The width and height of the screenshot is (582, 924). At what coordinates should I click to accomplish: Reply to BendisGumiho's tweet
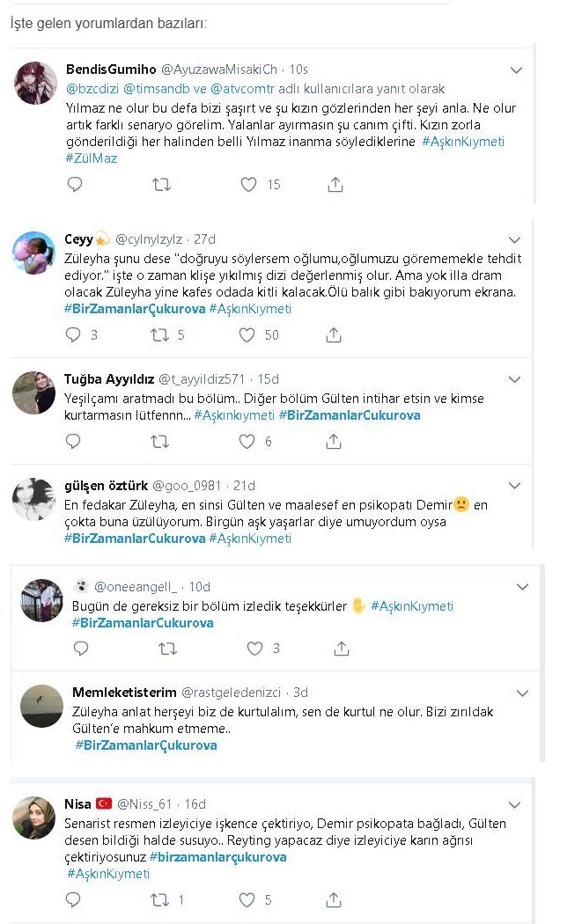coord(75,185)
